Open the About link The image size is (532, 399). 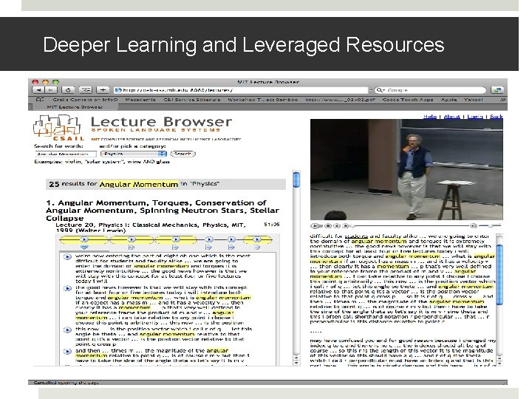452,117
